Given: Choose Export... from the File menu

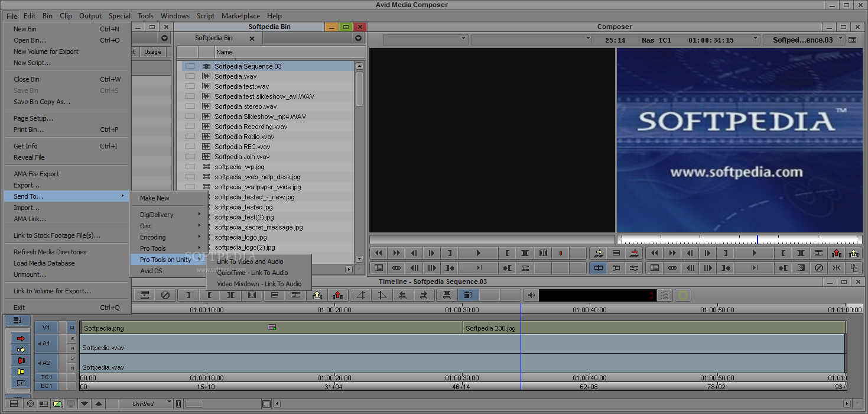Looking at the screenshot, I should coord(27,185).
